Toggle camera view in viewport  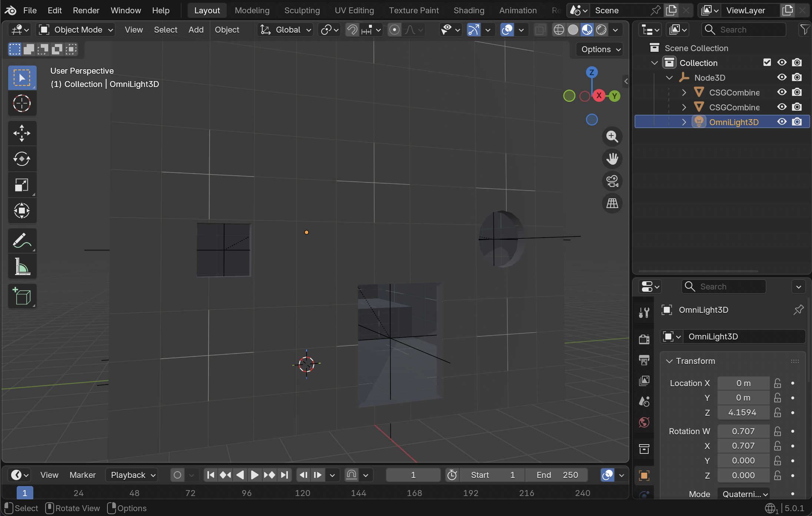click(612, 181)
